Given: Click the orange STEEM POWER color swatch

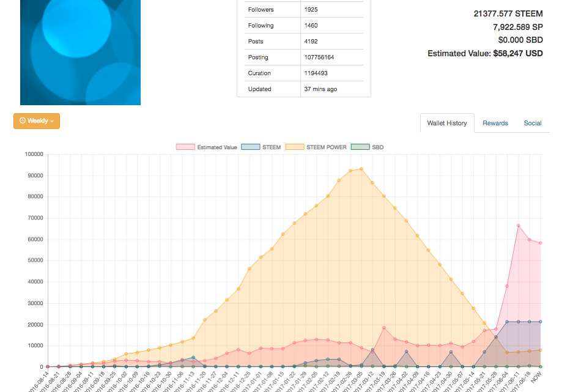Looking at the screenshot, I should point(295,147).
